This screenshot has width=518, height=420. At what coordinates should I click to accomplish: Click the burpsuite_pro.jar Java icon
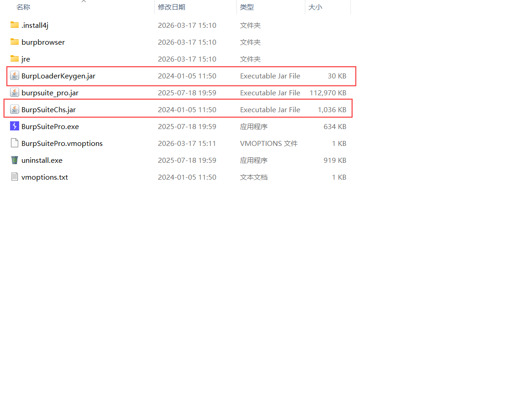tap(15, 93)
